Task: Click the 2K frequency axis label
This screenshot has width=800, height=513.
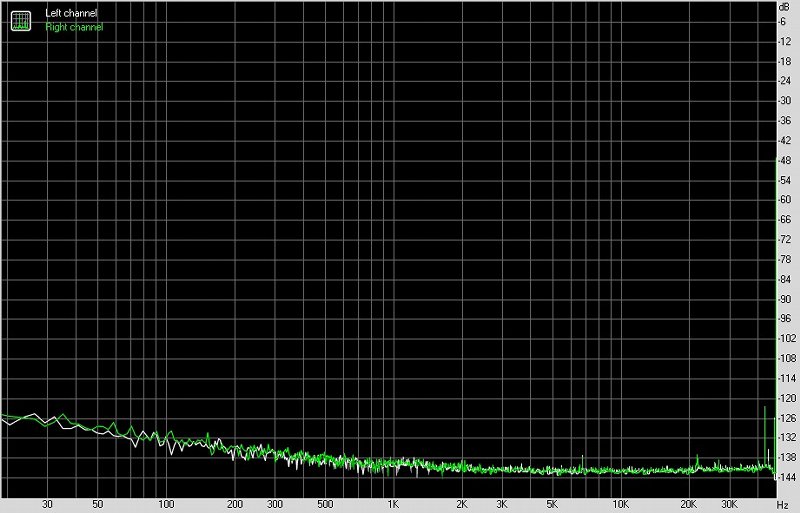Action: coord(462,505)
